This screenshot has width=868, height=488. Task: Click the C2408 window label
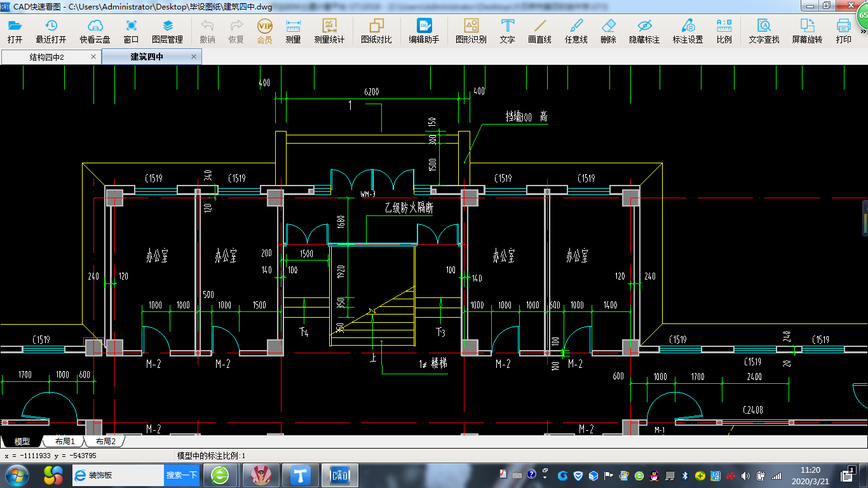point(752,410)
